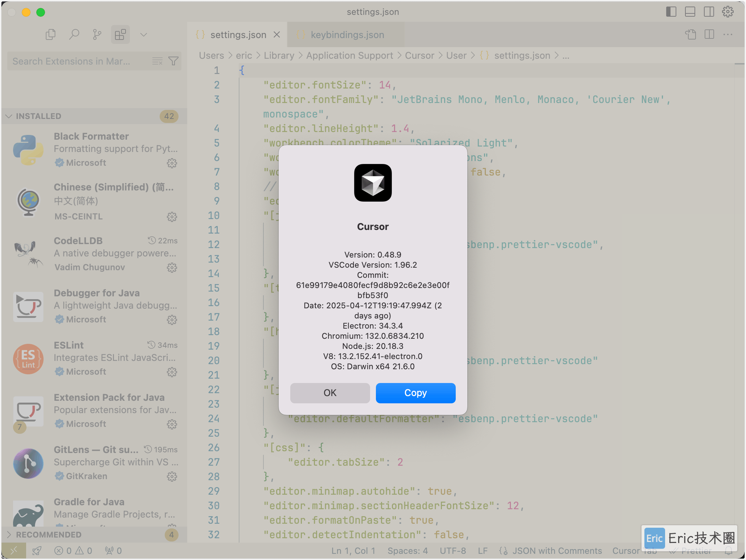Image resolution: width=746 pixels, height=560 pixels.
Task: Select the CodeLLDB extension entry
Action: [94, 254]
